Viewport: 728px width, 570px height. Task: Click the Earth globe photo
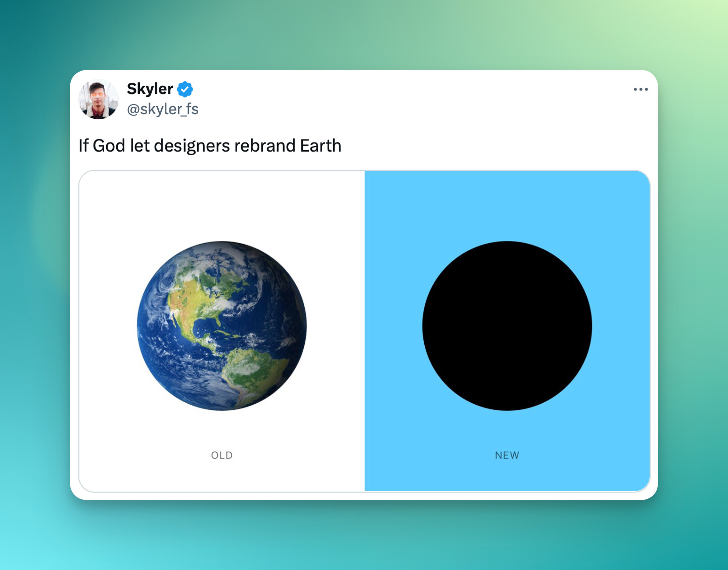point(222,326)
